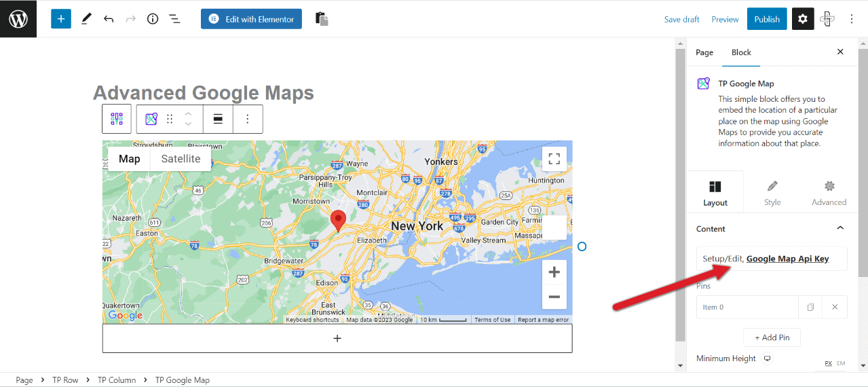The width and height of the screenshot is (868, 387).
Task: Click Edit with Elementor button
Action: pos(251,19)
